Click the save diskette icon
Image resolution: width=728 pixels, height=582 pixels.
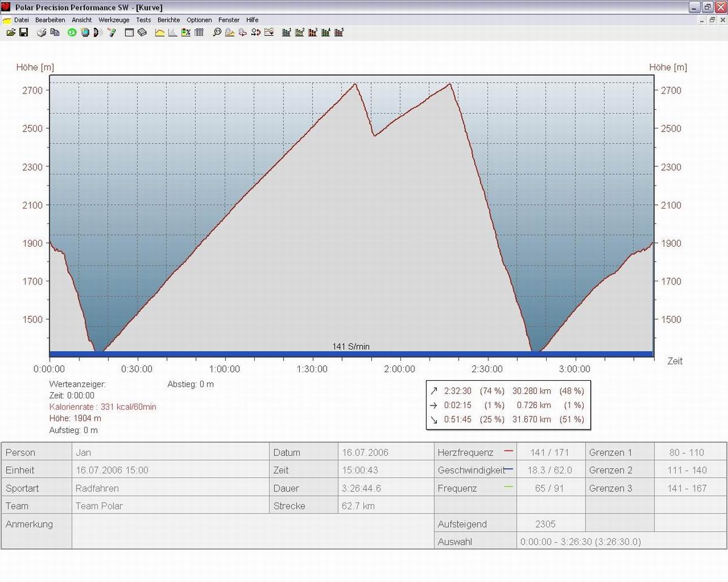[x=24, y=32]
